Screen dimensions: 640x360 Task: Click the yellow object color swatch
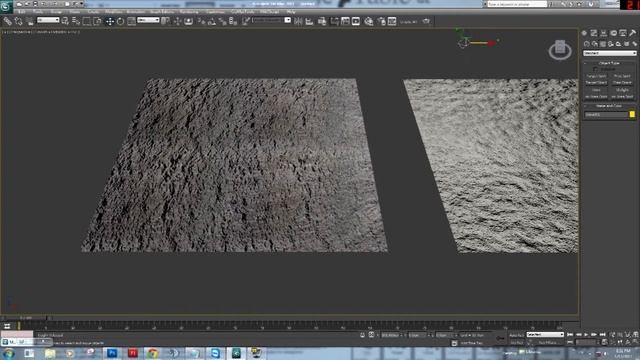pyautogui.click(x=632, y=114)
